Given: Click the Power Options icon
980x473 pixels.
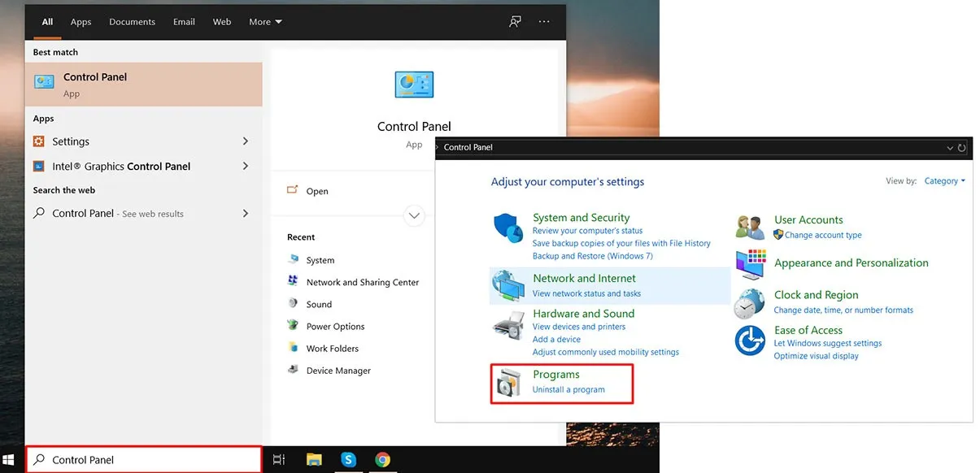Looking at the screenshot, I should click(x=294, y=325).
